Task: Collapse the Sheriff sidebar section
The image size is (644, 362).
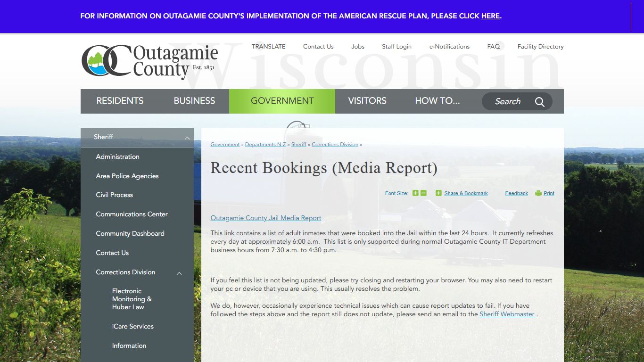Action: tap(187, 138)
